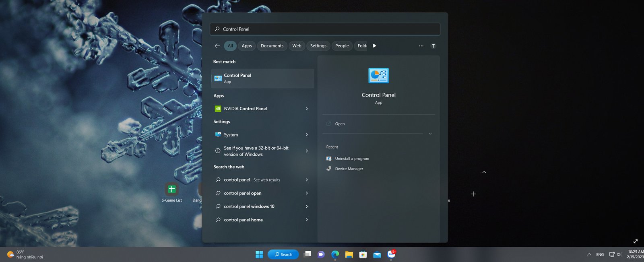The height and width of the screenshot is (262, 644).
Task: Click the T account avatar
Action: tap(433, 46)
